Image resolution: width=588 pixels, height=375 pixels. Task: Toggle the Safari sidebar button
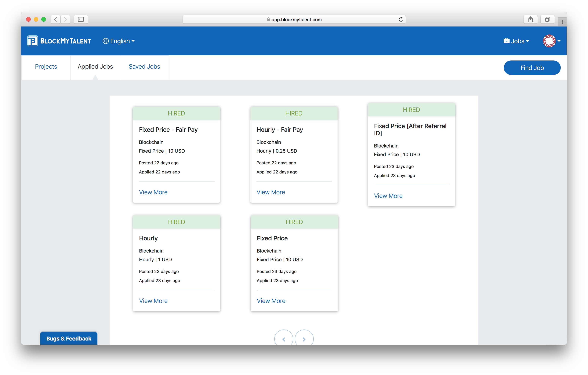(81, 19)
